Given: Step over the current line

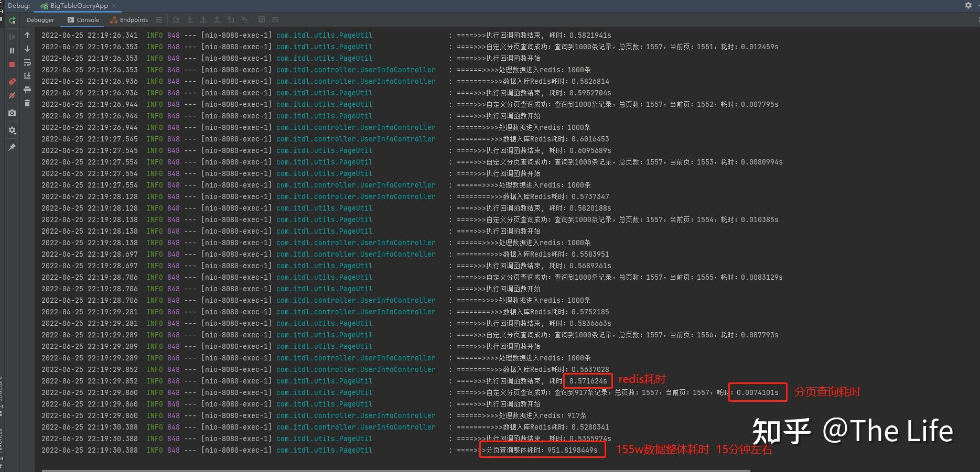Looking at the screenshot, I should tap(176, 19).
